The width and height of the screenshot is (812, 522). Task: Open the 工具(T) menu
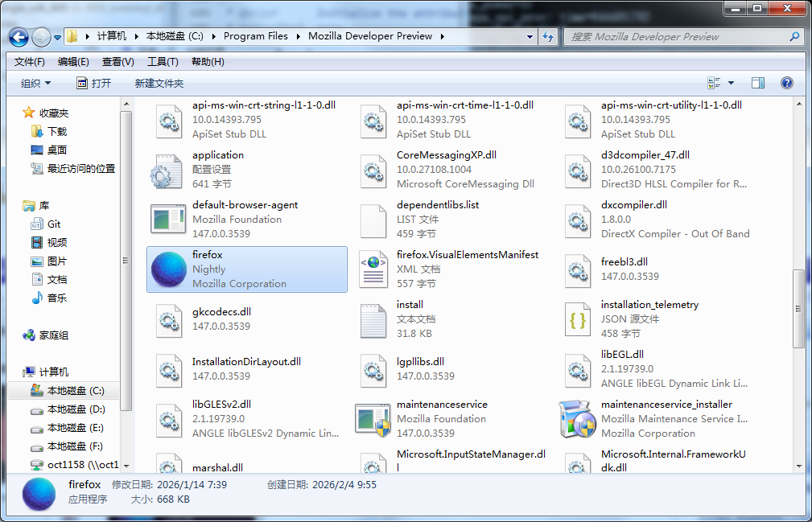pyautogui.click(x=163, y=62)
